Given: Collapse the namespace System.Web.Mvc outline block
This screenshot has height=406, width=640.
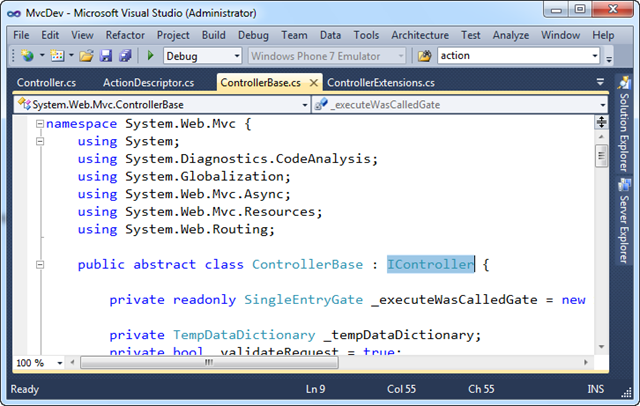Looking at the screenshot, I should click(40, 124).
